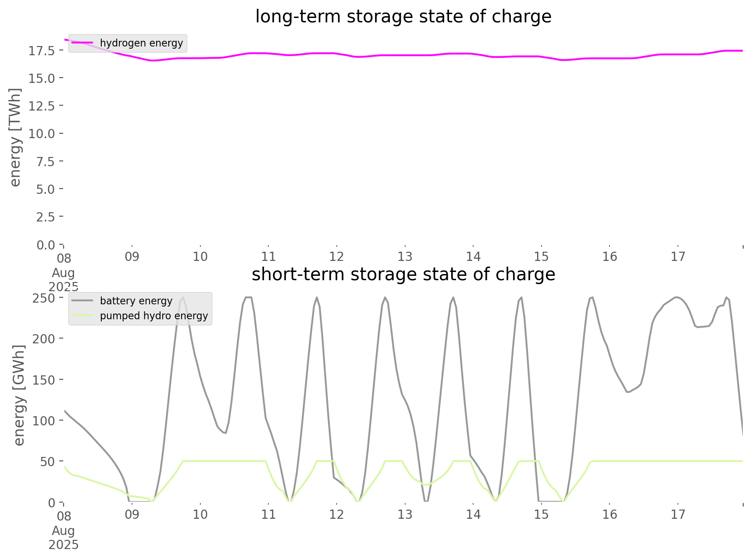
Task: Click the 10.0 tick on the TWh axis
Action: (x=42, y=134)
